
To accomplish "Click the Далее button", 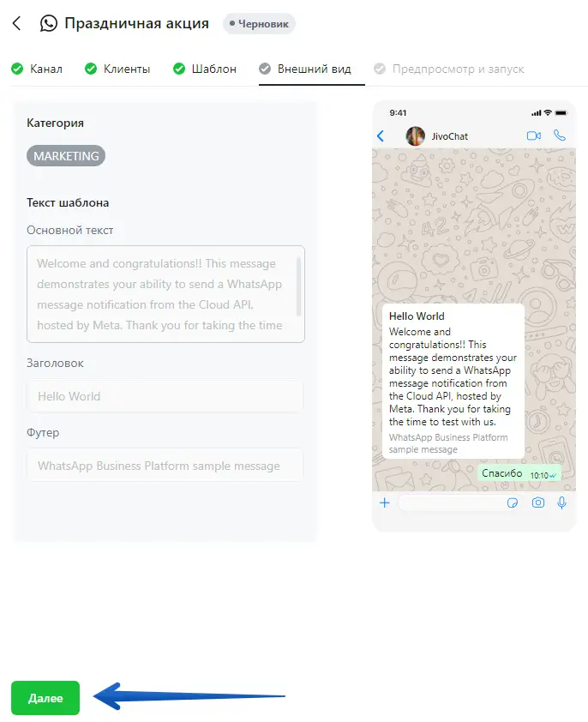I will coord(45,698).
